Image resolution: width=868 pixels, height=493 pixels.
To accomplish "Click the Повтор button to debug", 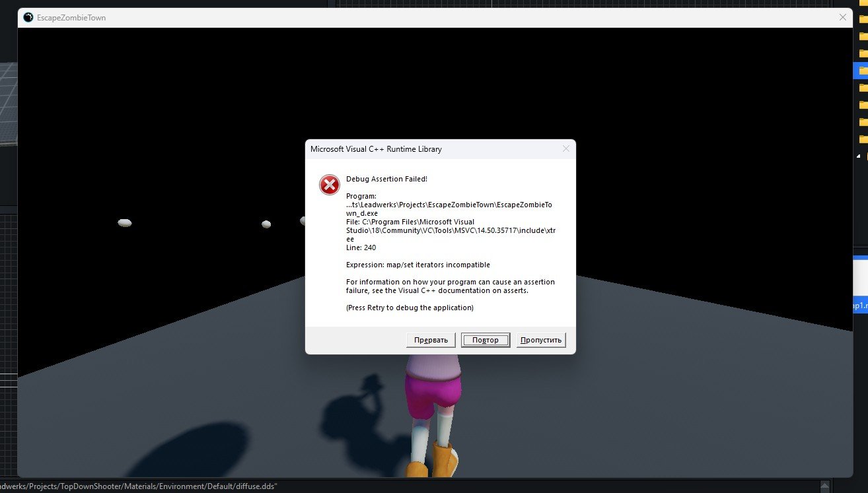I will click(x=486, y=340).
